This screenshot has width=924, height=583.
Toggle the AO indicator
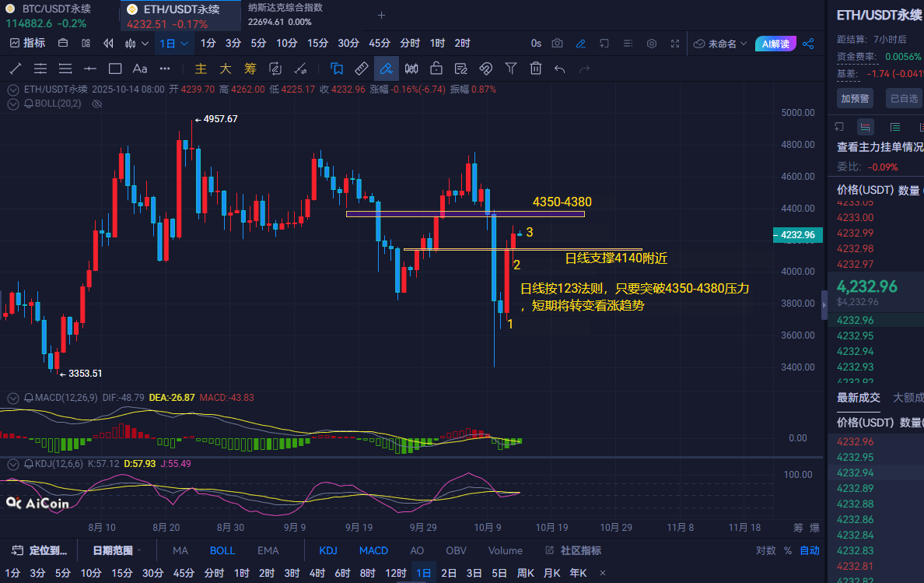417,550
